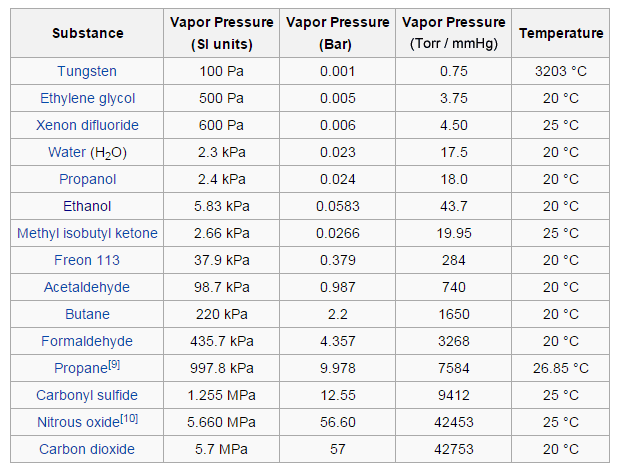Image resolution: width=620 pixels, height=471 pixels.
Task: Open citation 9 next to Propane
Action: (x=114, y=364)
